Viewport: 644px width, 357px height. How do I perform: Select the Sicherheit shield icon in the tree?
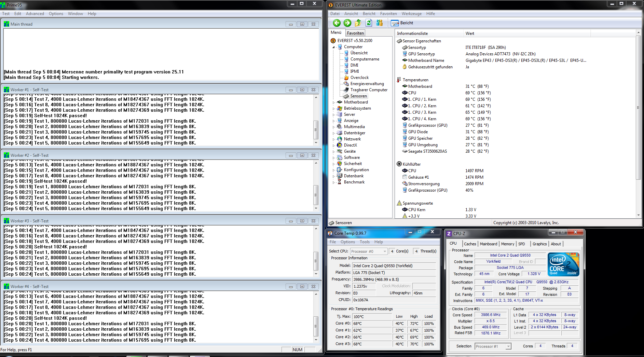point(340,164)
